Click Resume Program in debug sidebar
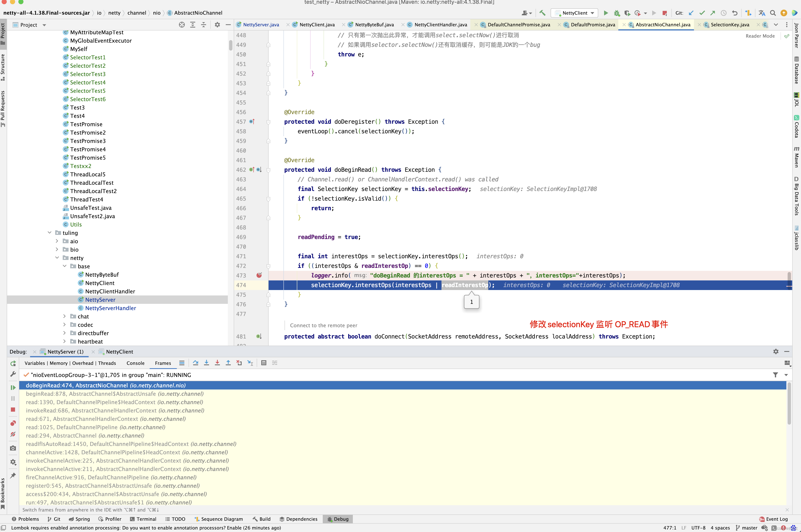The width and height of the screenshot is (801, 532). [x=13, y=387]
